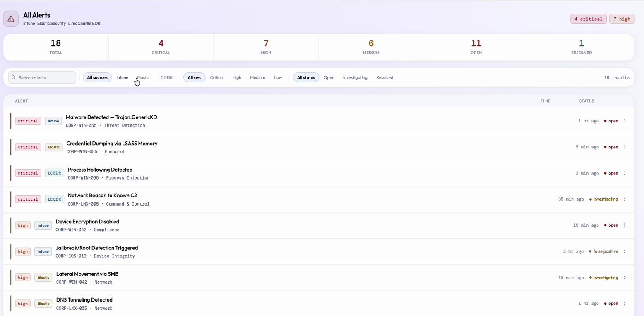The image size is (644, 316).
Task: Click the STATUS column header
Action: 586,101
